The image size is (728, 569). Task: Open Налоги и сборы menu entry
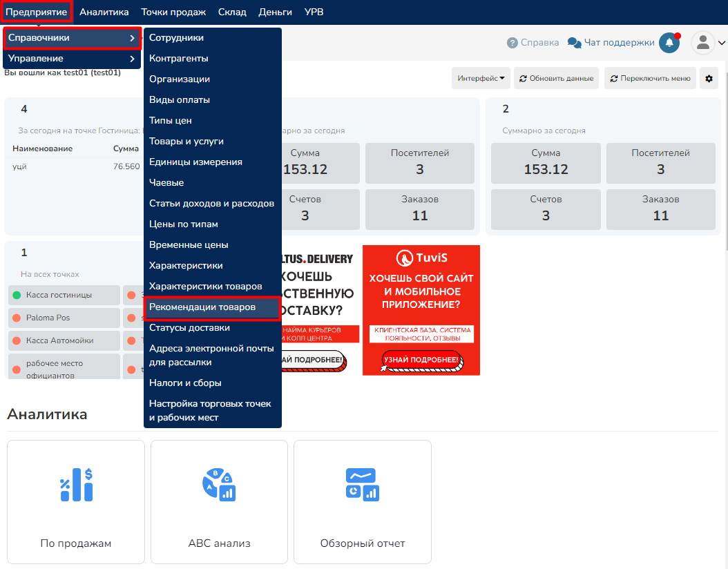tap(185, 383)
